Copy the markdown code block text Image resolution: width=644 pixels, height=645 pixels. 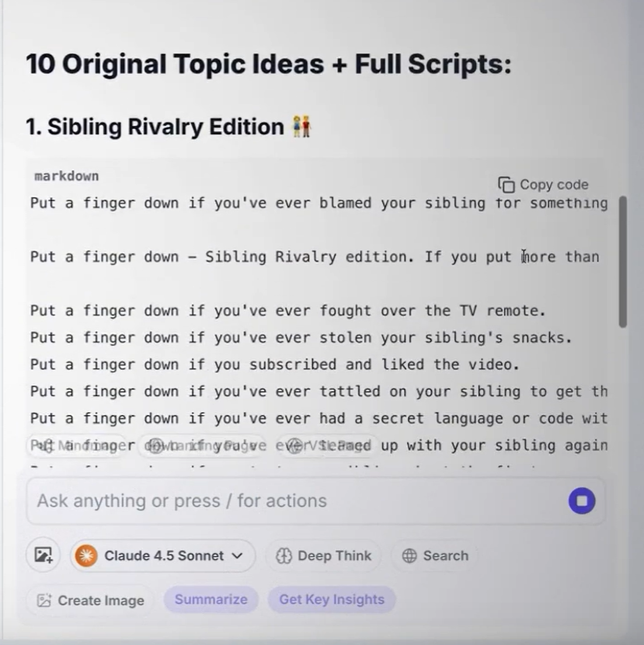pyautogui.click(x=544, y=185)
